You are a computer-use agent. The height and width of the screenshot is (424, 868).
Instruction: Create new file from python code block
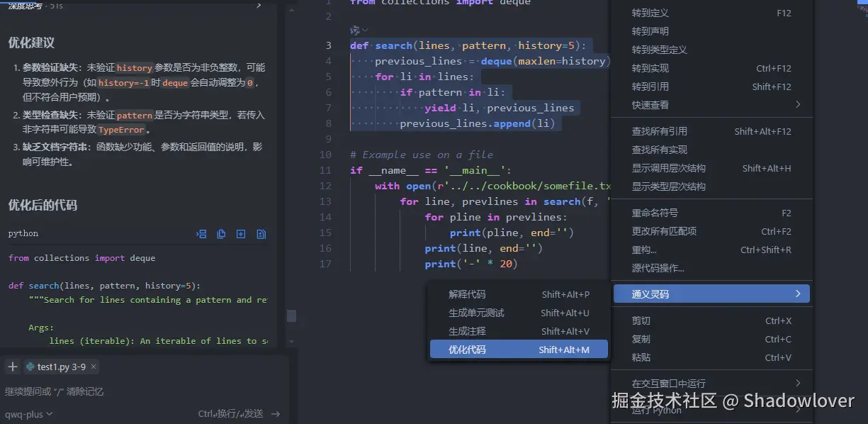click(x=241, y=234)
